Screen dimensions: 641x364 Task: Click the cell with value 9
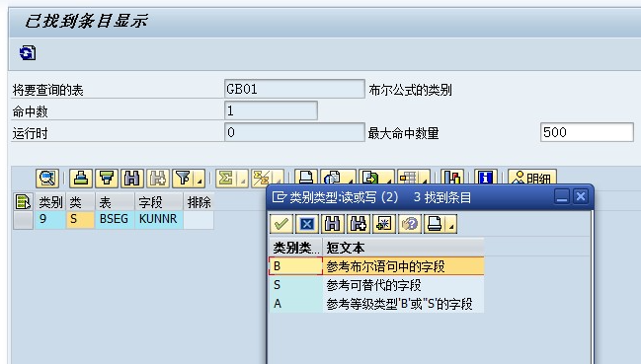pos(50,220)
